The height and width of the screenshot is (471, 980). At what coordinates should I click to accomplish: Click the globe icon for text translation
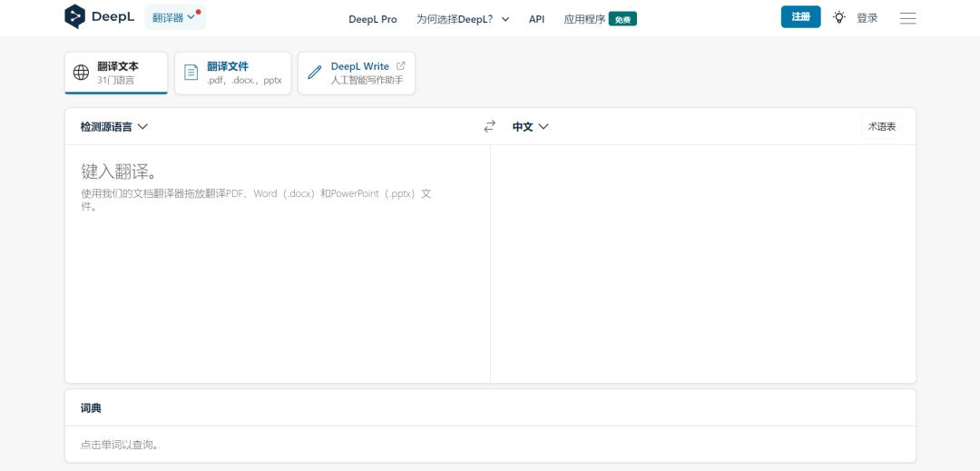click(x=82, y=73)
